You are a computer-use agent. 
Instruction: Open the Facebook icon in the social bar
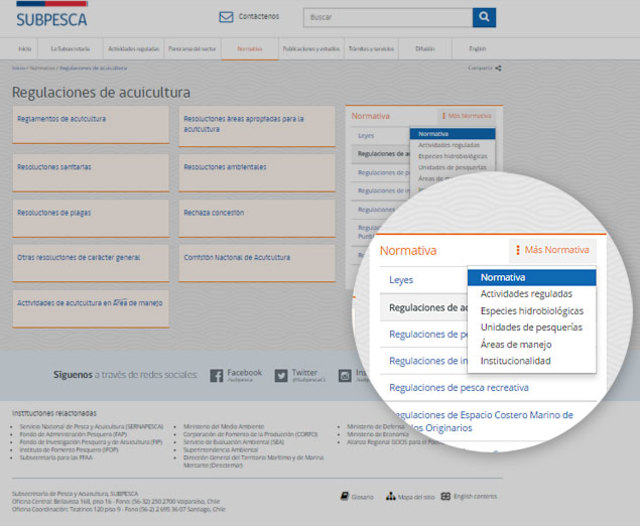click(x=216, y=375)
